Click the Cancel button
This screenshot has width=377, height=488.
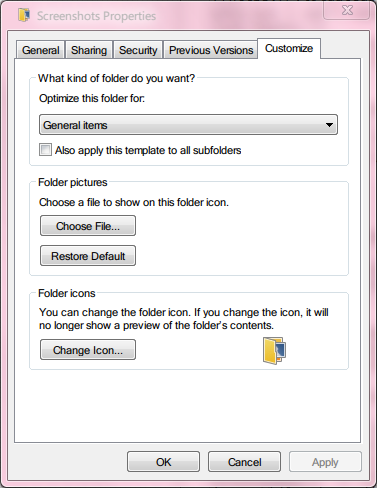[244, 462]
